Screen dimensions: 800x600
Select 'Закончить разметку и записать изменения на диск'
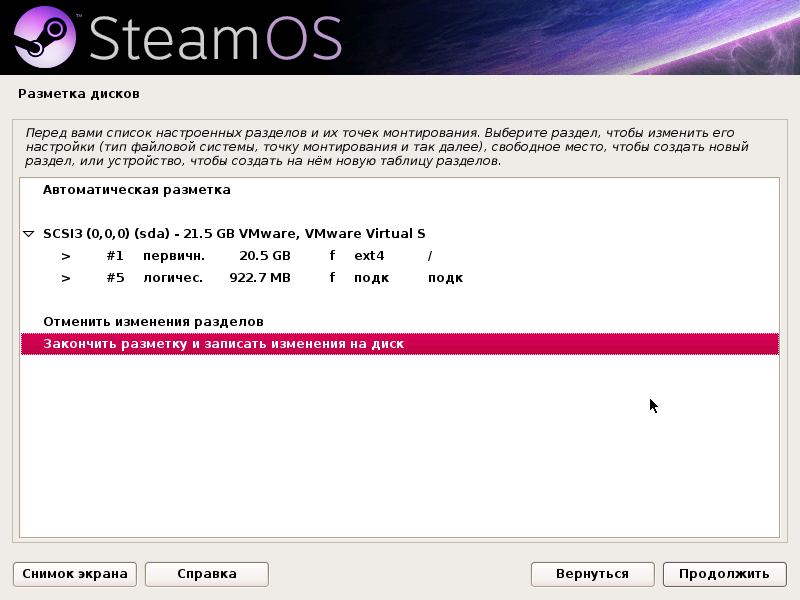[x=400, y=343]
